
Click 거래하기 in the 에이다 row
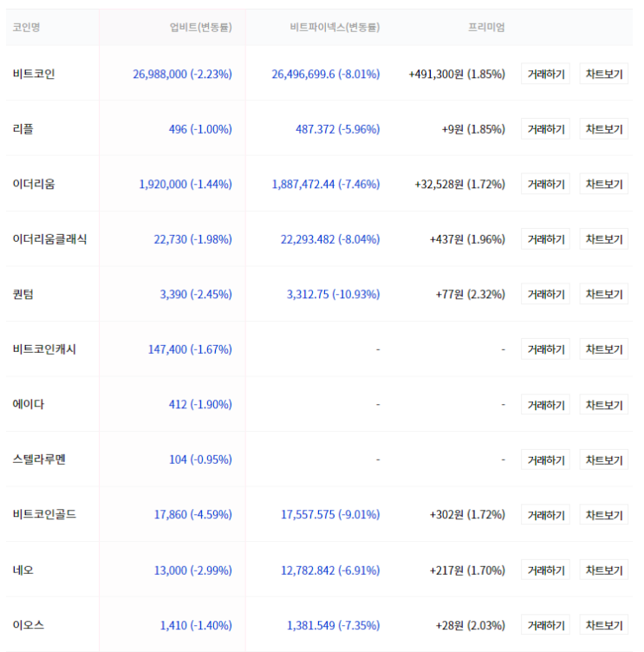(545, 405)
